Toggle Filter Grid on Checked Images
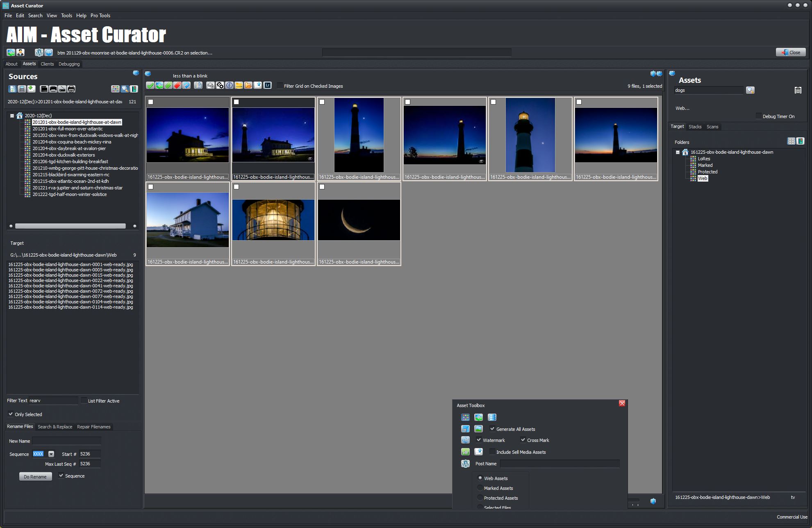The image size is (812, 528). click(280, 86)
